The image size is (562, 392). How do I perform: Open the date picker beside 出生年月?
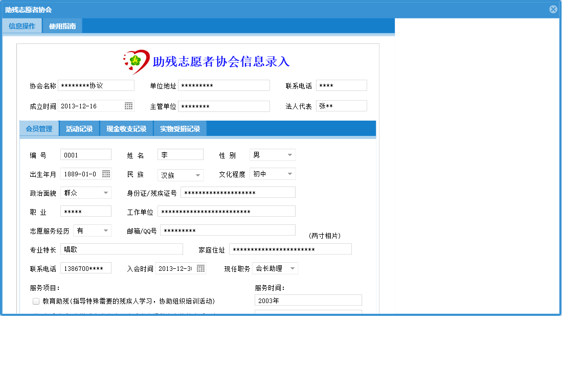(x=107, y=173)
